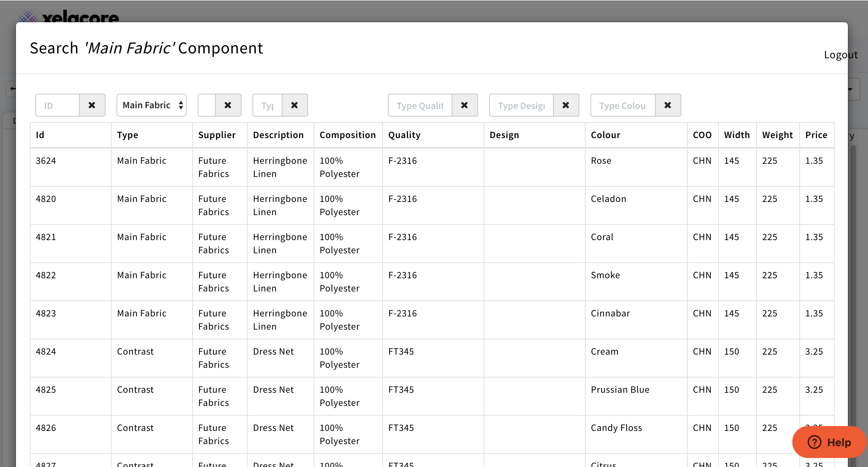
Task: Focus the Type Design input field
Action: pos(521,105)
